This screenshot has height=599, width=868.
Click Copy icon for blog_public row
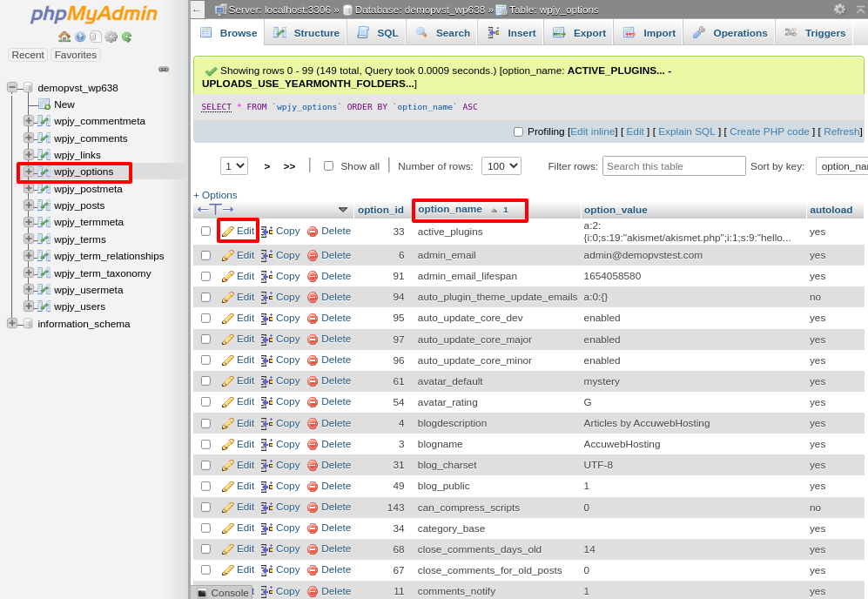(x=266, y=486)
